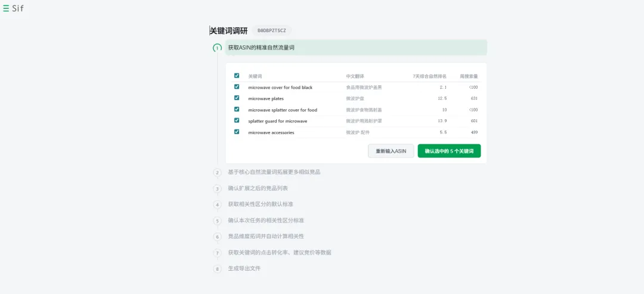Click the step 7 number icon
This screenshot has height=294, width=644.
pos(217,253)
